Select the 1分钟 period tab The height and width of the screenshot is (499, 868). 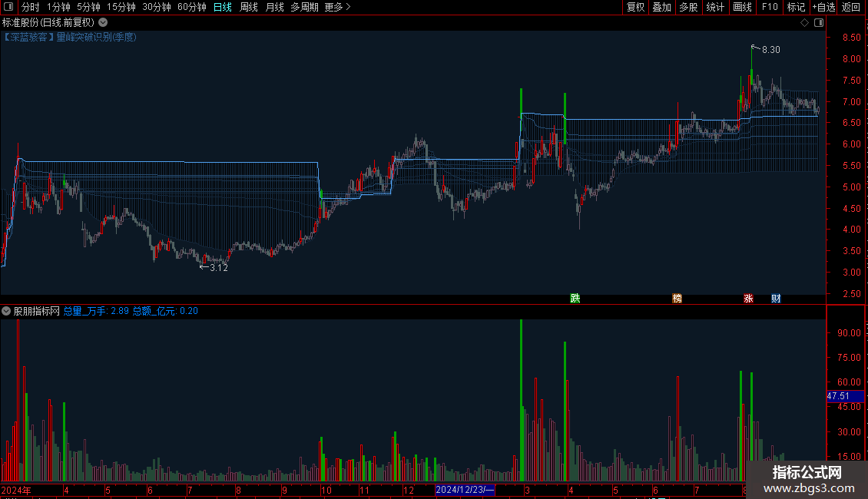pos(58,7)
